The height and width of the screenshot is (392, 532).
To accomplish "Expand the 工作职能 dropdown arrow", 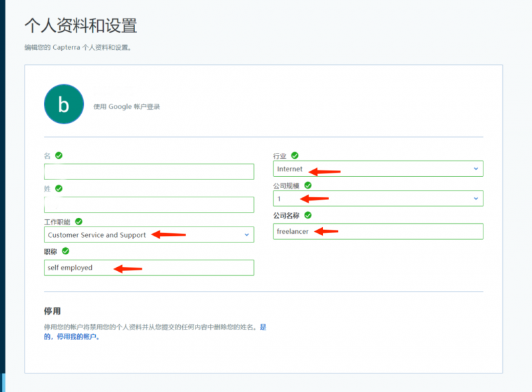I will pos(247,235).
